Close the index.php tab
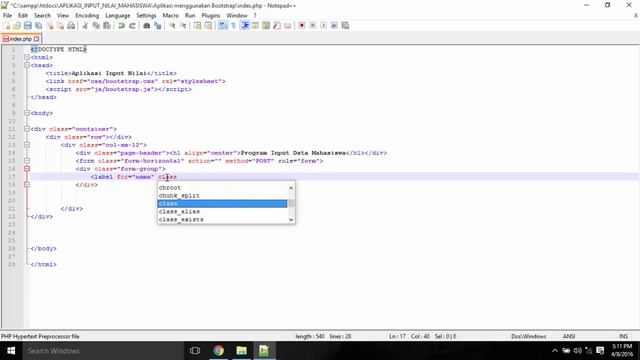The width and height of the screenshot is (640, 360). [x=37, y=39]
